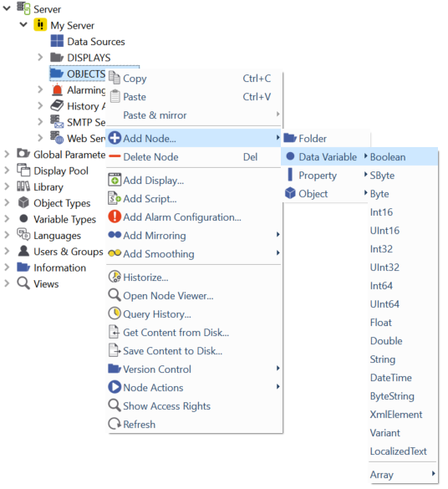448x489 pixels.
Task: Expand the Object Types node
Action: [7, 202]
